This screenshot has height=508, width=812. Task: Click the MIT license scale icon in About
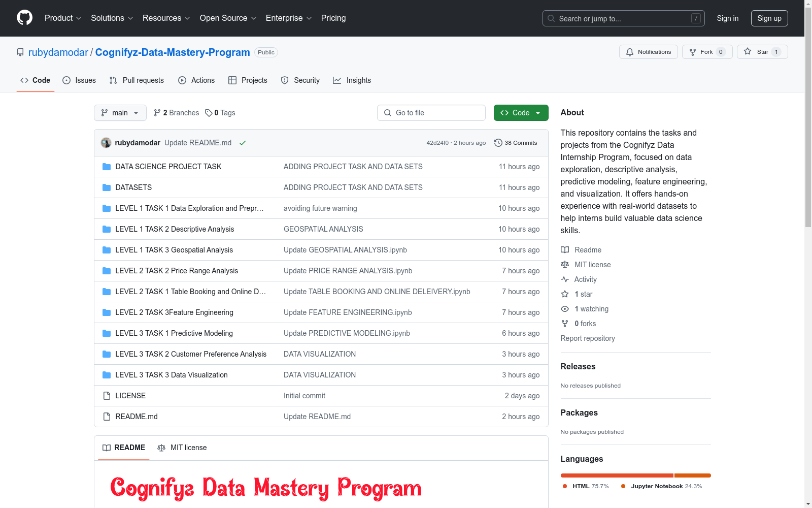(x=565, y=265)
